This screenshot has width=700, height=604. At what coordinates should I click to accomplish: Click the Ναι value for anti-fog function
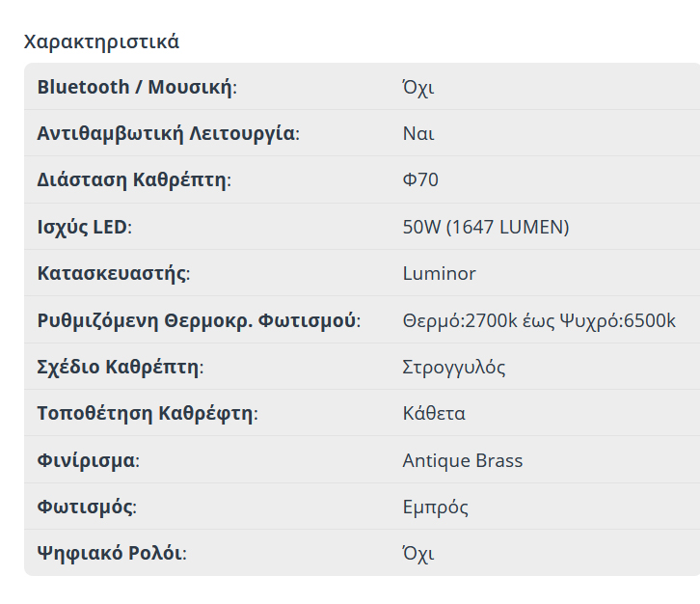pyautogui.click(x=417, y=133)
